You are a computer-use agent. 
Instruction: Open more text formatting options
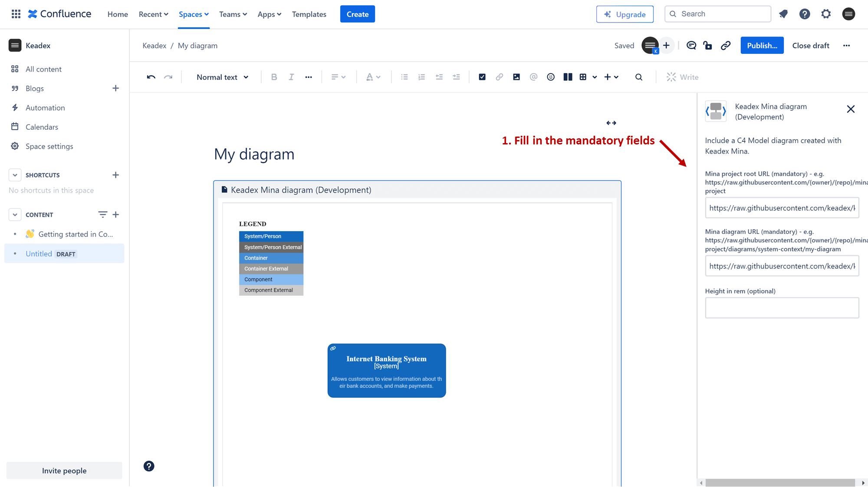(x=309, y=77)
